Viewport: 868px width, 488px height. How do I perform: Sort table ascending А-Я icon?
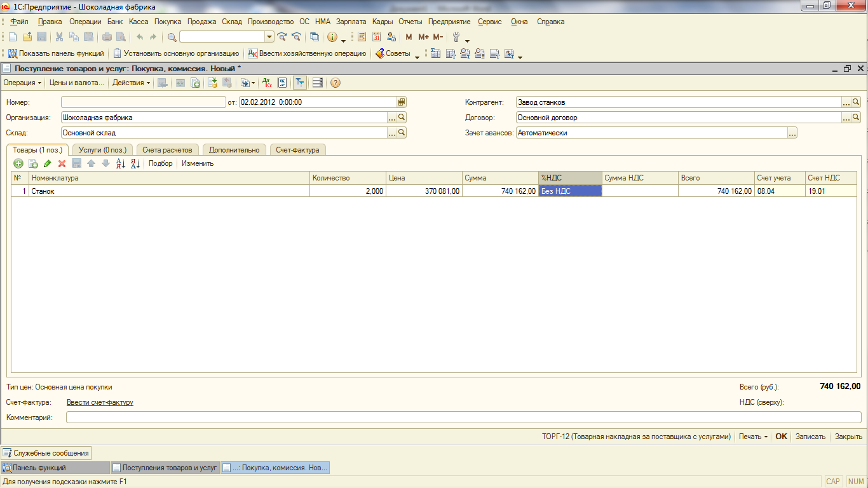121,163
